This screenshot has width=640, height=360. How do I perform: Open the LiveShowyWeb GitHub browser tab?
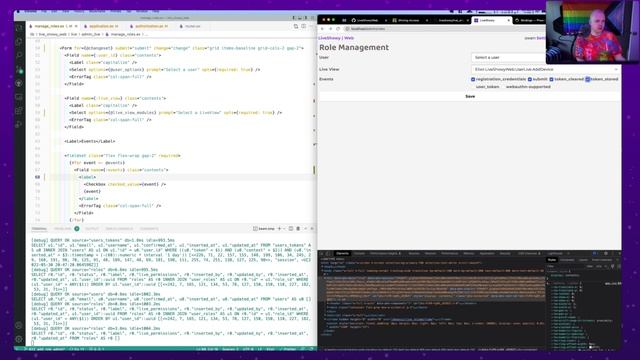point(368,20)
